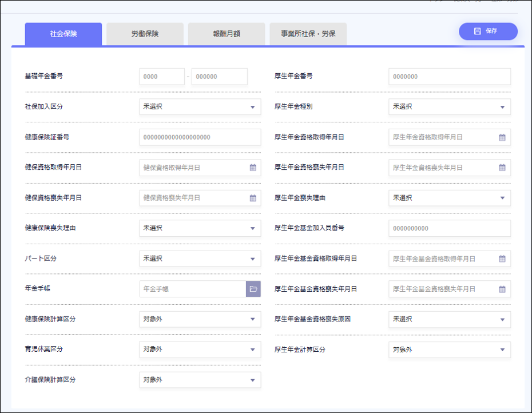Open the パート区分 dropdown

click(200, 259)
